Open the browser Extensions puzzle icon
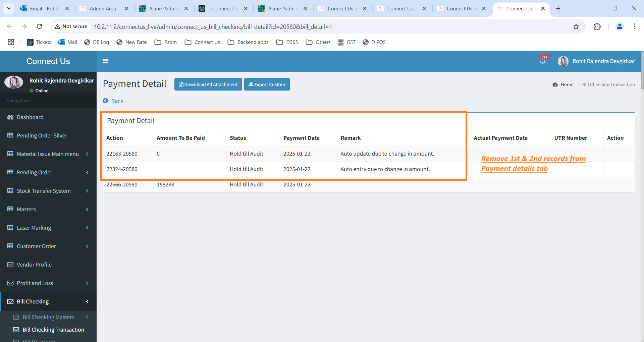The width and height of the screenshot is (644, 342). pos(597,26)
